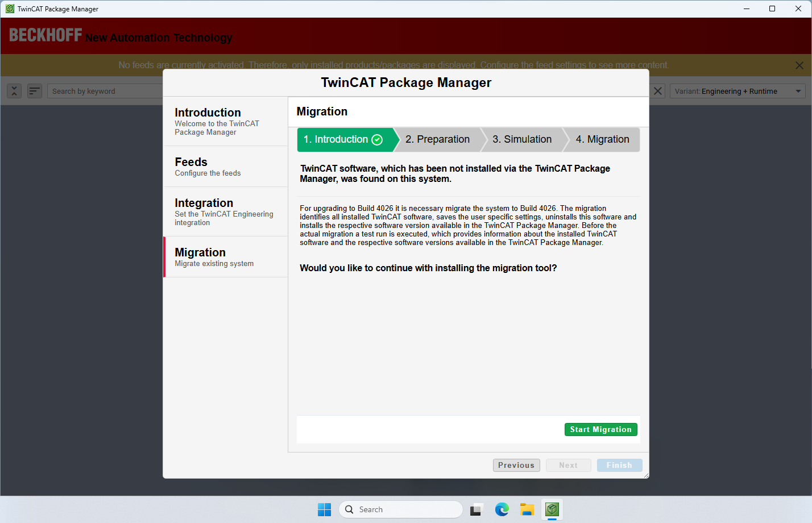This screenshot has height=523, width=812.
Task: Open the Introduction section in the sidebar
Action: 226,121
